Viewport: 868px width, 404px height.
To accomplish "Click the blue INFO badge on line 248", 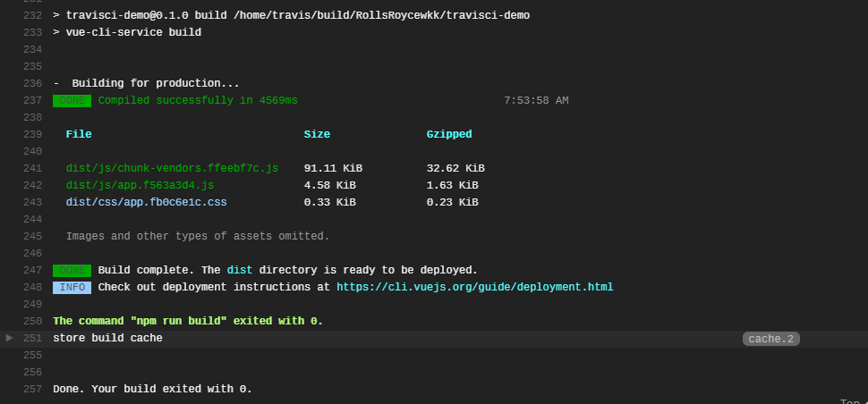I will pos(72,288).
